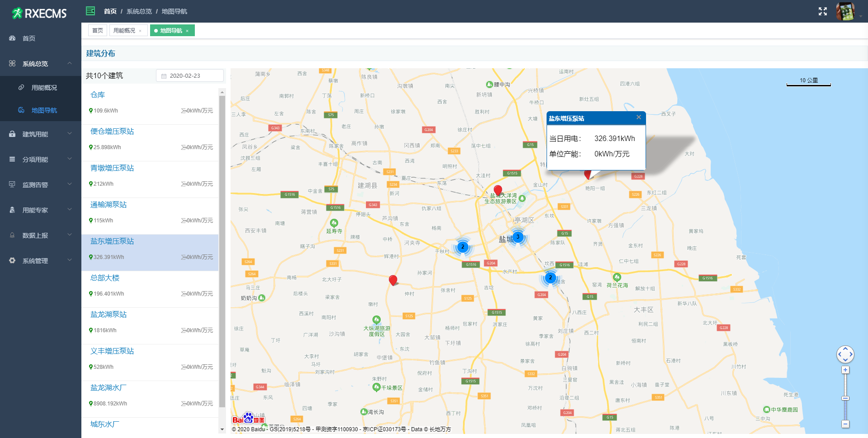Click the red marker near 盐城大洋湾
Screen dimensions: 868x438
(x=498, y=190)
